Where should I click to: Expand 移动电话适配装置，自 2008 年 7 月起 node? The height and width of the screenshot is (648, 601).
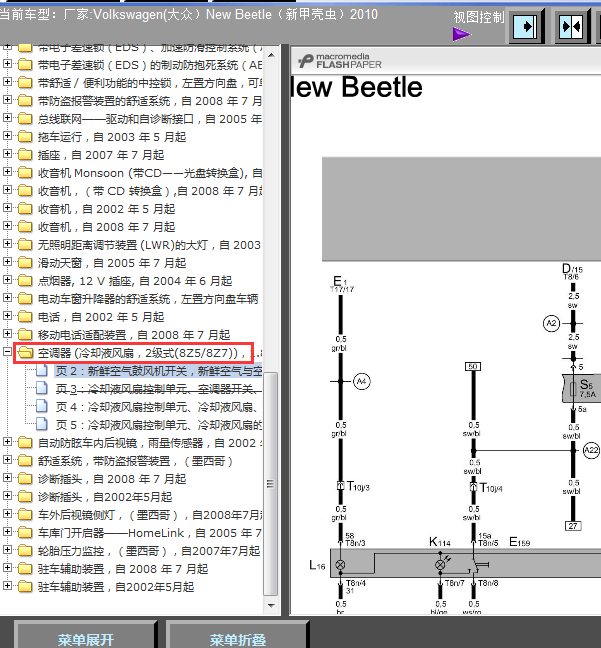coord(7,334)
